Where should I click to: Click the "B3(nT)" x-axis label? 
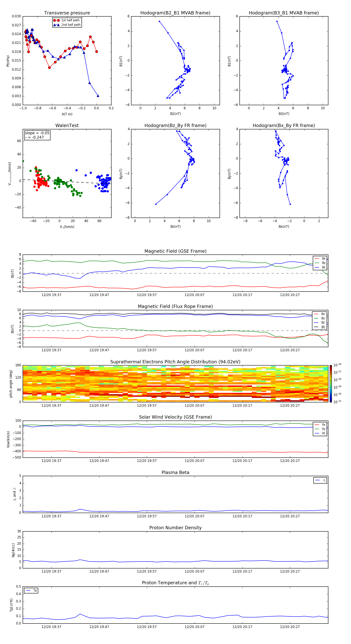pos(284,114)
